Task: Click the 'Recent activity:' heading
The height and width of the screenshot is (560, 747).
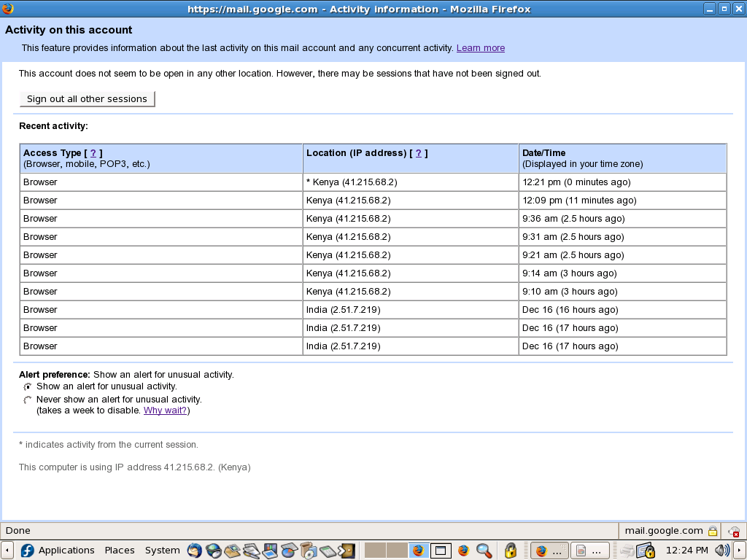Action: click(53, 126)
